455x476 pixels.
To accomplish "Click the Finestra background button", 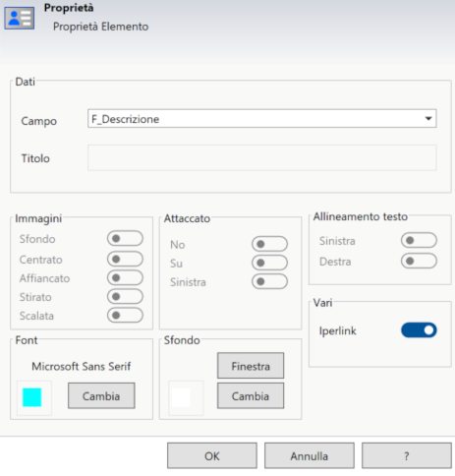I will (251, 366).
